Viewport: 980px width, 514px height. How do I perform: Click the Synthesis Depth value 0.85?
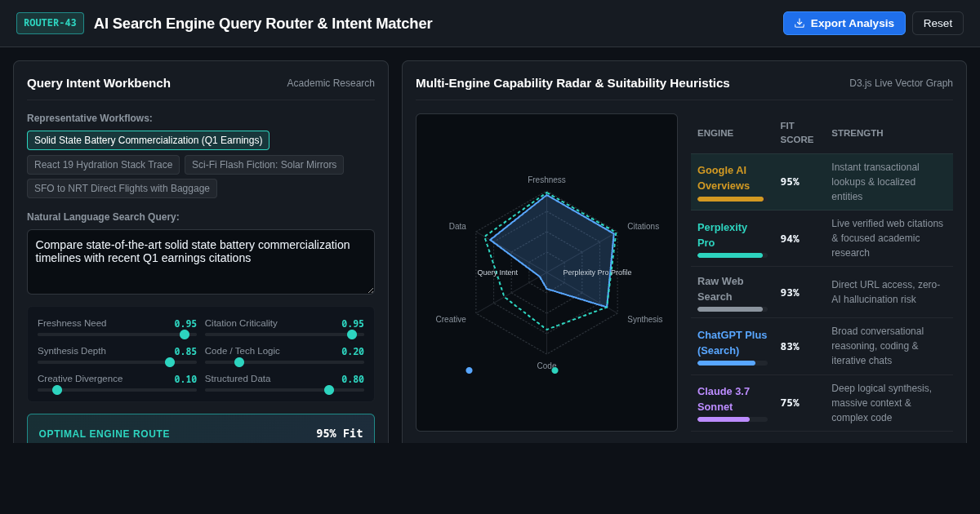click(185, 352)
